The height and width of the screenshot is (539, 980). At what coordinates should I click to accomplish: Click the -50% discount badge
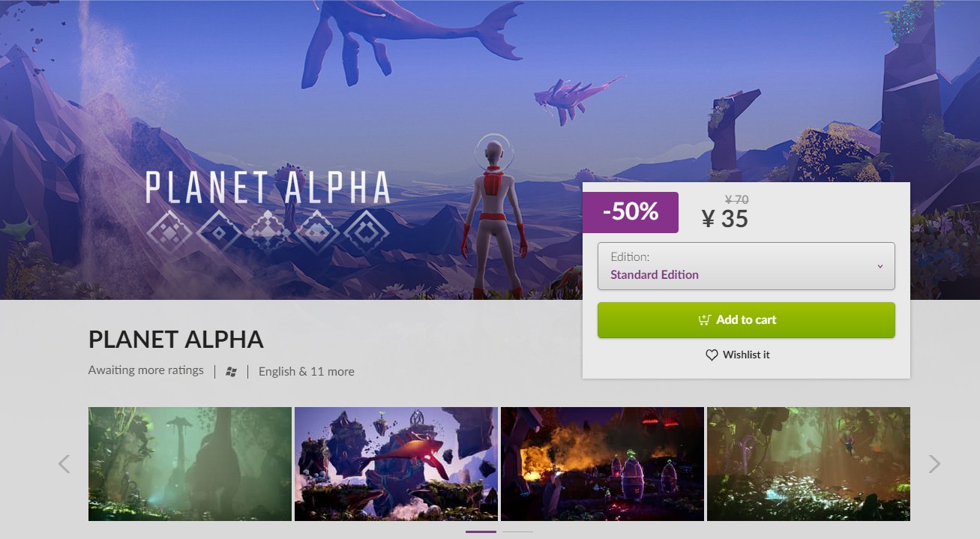coord(631,212)
